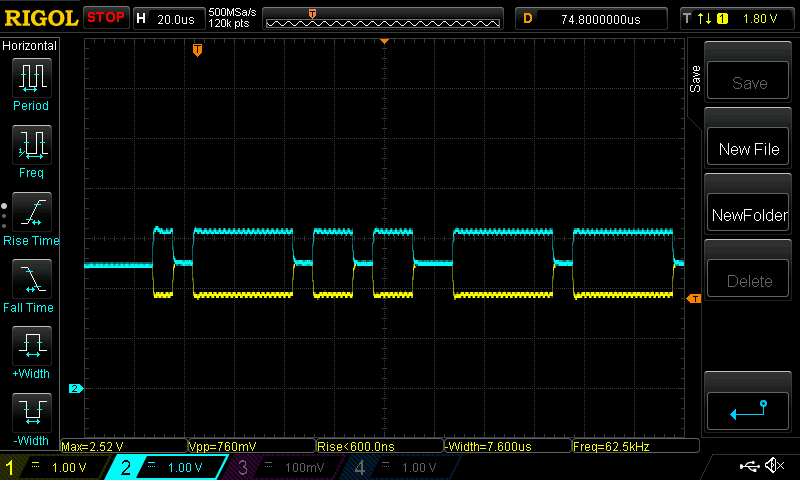800x480 pixels.
Task: Click the trigger edge slope icon
Action: (x=704, y=19)
